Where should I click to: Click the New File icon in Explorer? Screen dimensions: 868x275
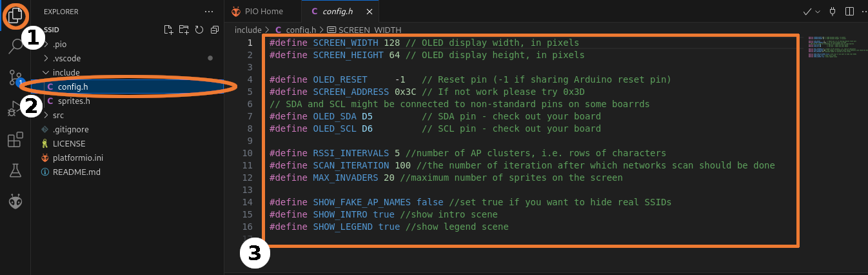tap(168, 30)
